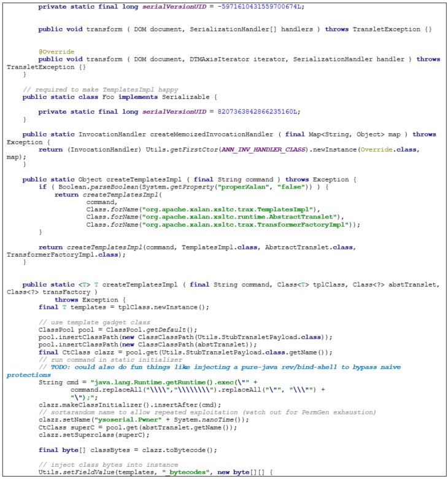This screenshot has width=448, height=479.
Task: Click the tplClass.newInstance() call
Action: (162, 307)
